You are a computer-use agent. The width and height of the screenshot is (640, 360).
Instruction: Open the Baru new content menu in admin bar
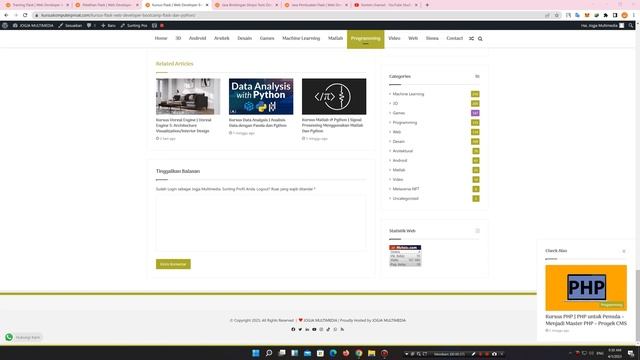click(x=108, y=25)
